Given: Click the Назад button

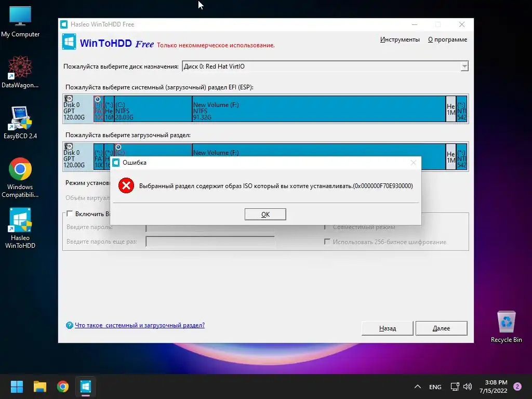Looking at the screenshot, I should (x=388, y=328).
